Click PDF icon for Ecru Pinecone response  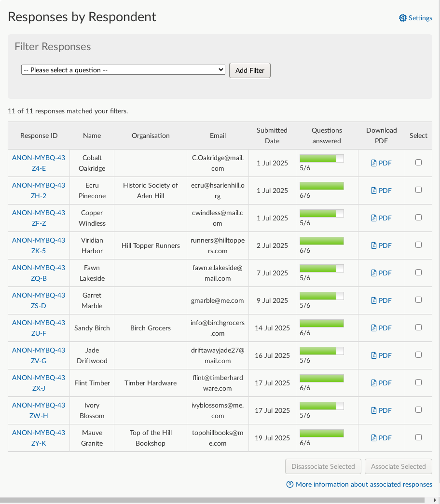[x=374, y=191]
